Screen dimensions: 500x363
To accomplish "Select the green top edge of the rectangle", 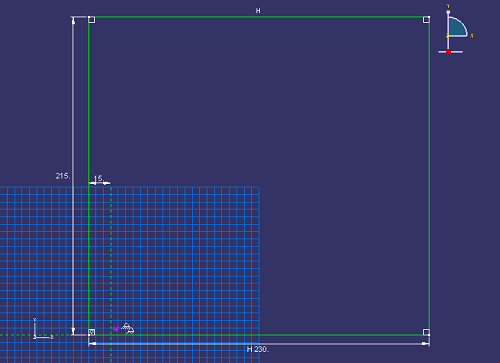I will pyautogui.click(x=259, y=17).
